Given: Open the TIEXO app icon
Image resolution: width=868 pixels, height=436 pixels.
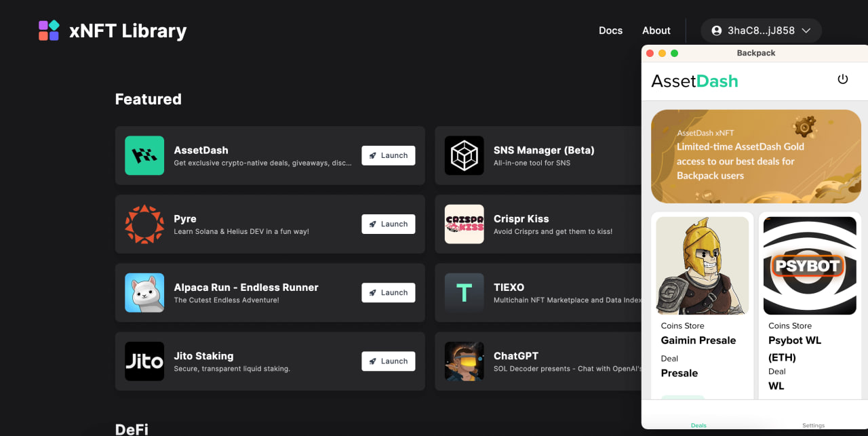Looking at the screenshot, I should click(465, 292).
